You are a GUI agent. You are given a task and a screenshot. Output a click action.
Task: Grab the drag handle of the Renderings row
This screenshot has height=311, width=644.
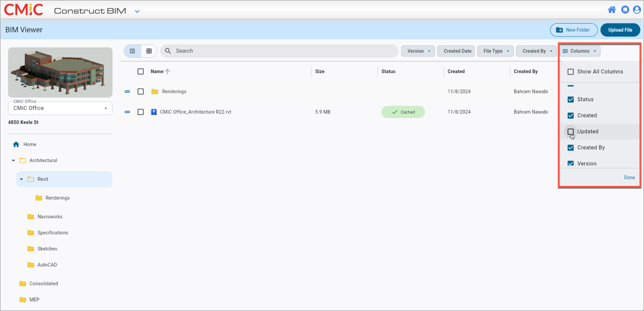127,91
